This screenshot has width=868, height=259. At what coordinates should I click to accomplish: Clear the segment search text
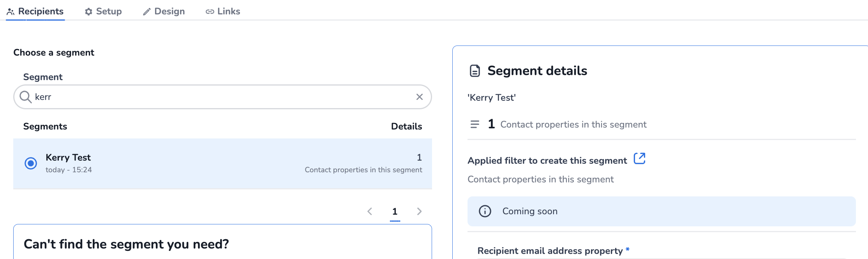420,97
